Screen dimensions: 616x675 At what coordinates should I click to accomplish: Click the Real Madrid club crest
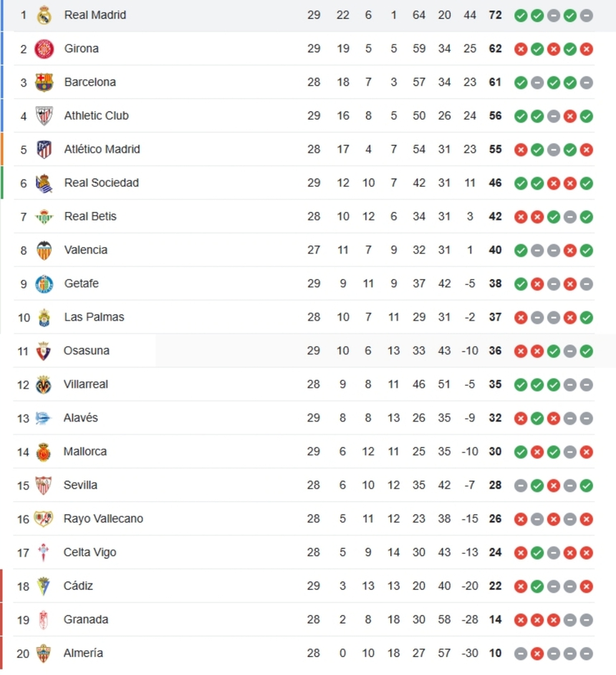tap(44, 15)
